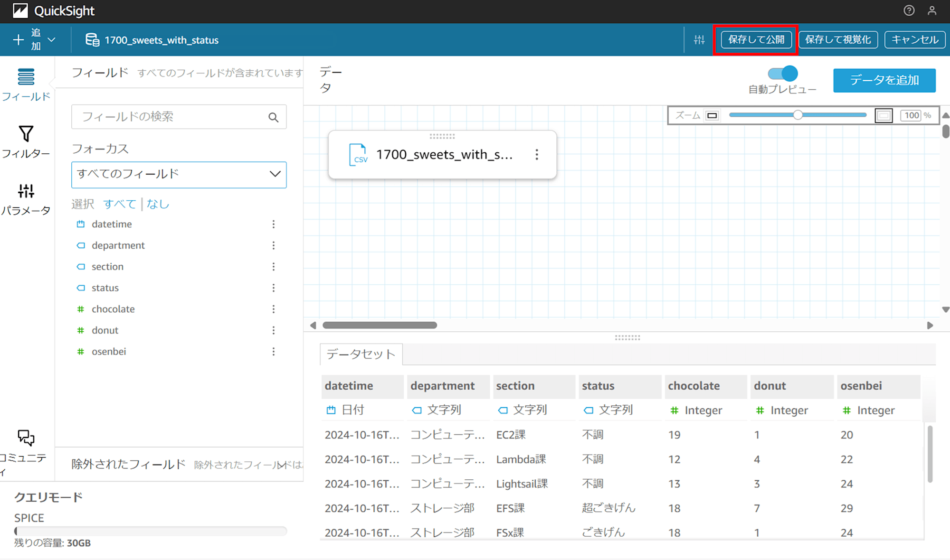Click the datetime column header
The width and height of the screenshot is (950, 560).
coord(362,386)
